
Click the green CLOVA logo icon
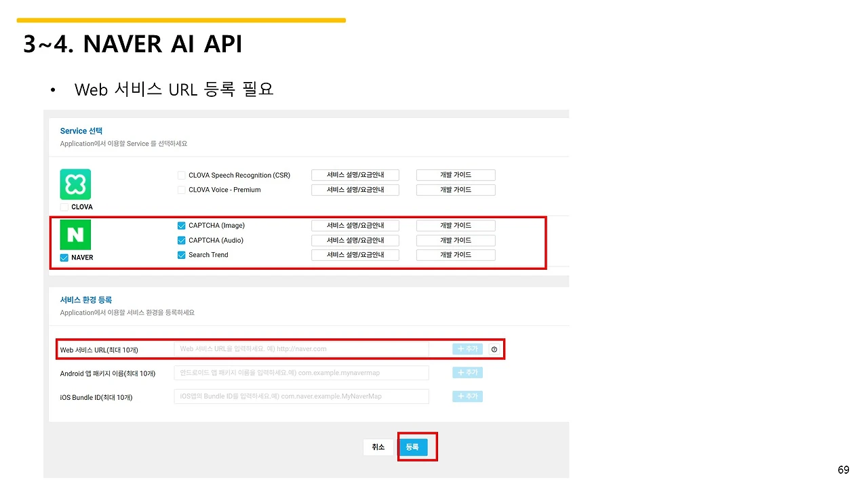click(75, 184)
